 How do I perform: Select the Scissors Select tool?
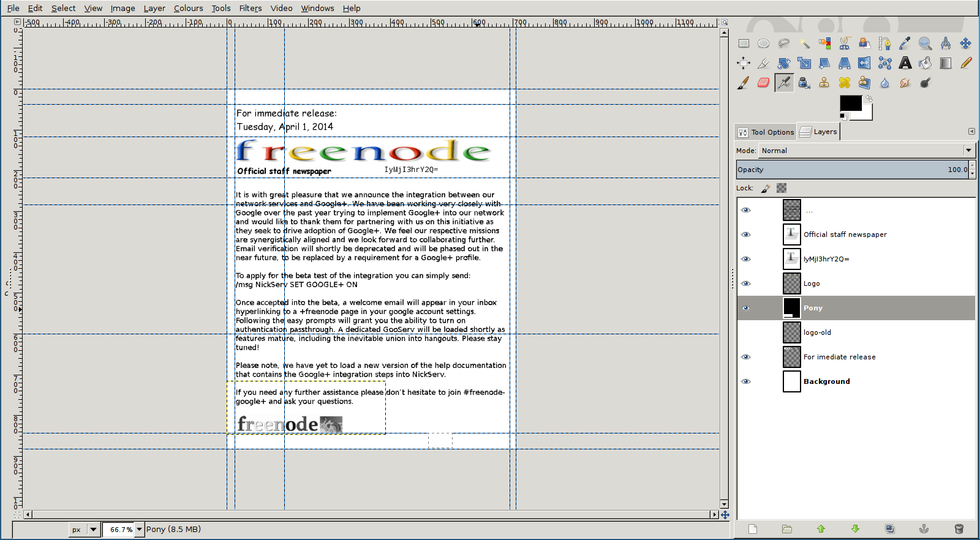point(845,43)
